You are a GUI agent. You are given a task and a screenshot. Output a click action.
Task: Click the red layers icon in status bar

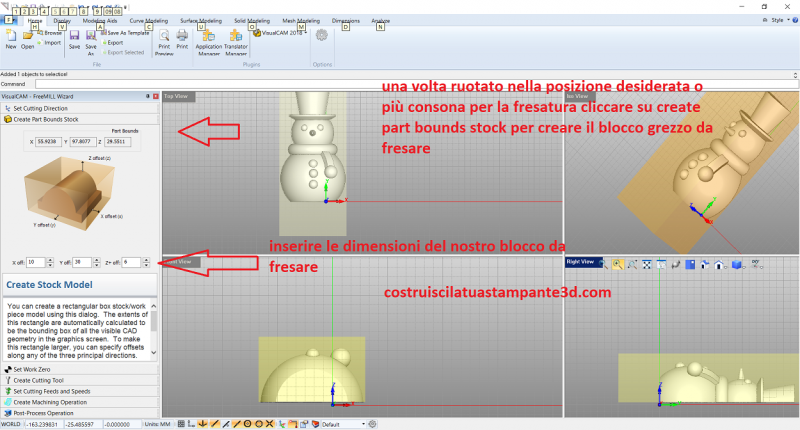(x=315, y=424)
